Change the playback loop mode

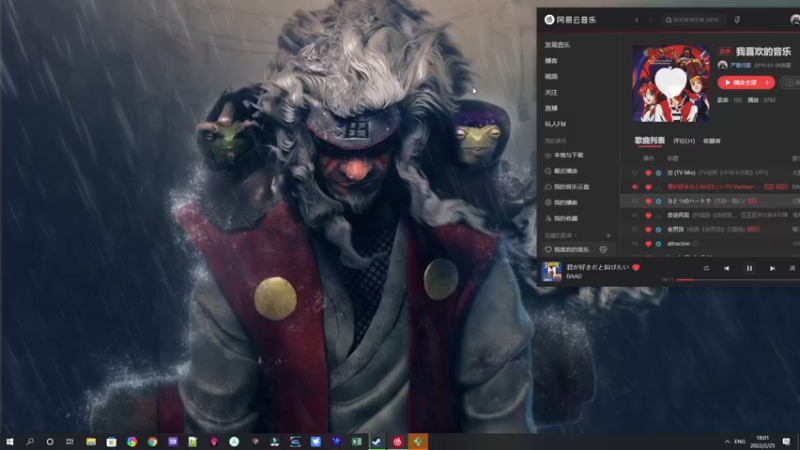706,268
